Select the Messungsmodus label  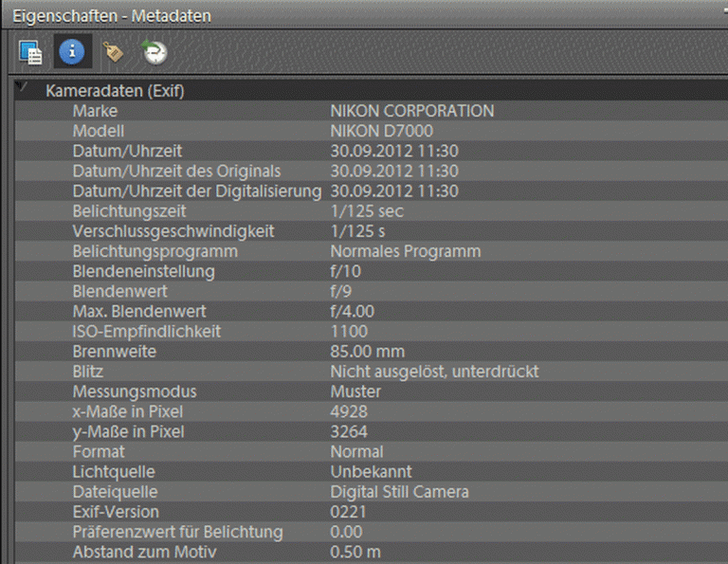coord(135,391)
